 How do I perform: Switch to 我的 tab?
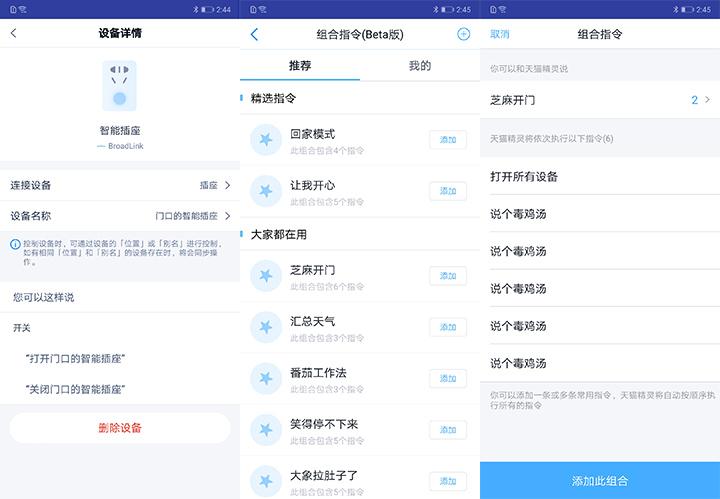420,66
